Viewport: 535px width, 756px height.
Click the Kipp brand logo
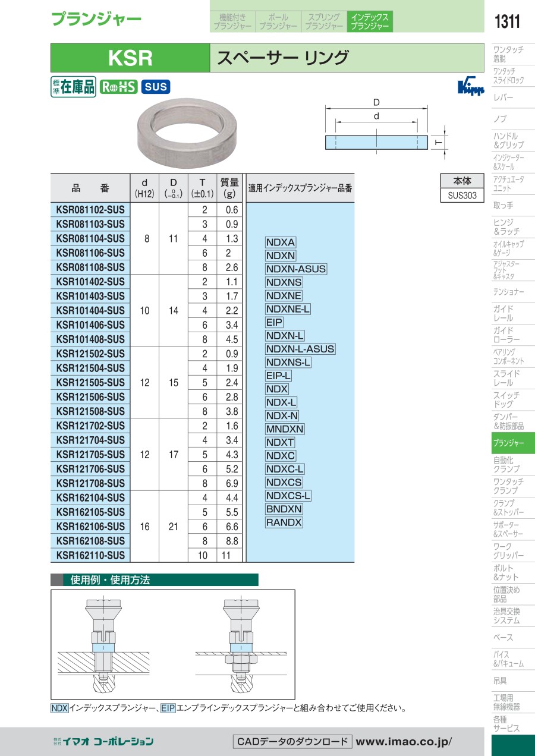[x=470, y=87]
